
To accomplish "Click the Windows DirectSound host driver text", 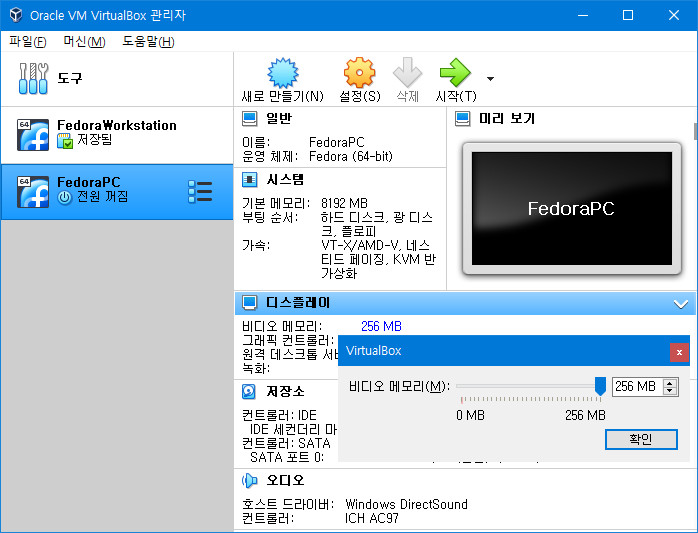I will tap(406, 505).
